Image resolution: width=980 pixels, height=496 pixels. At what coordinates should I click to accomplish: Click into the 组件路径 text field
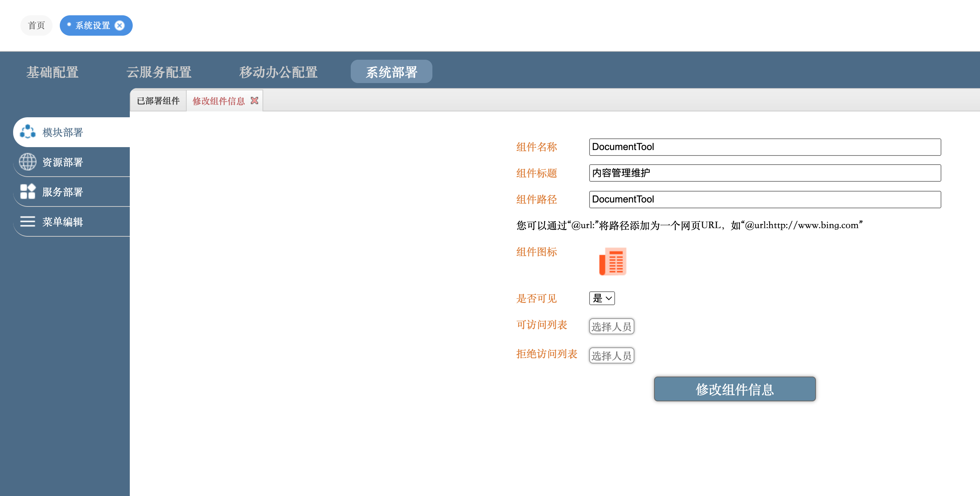[765, 200]
